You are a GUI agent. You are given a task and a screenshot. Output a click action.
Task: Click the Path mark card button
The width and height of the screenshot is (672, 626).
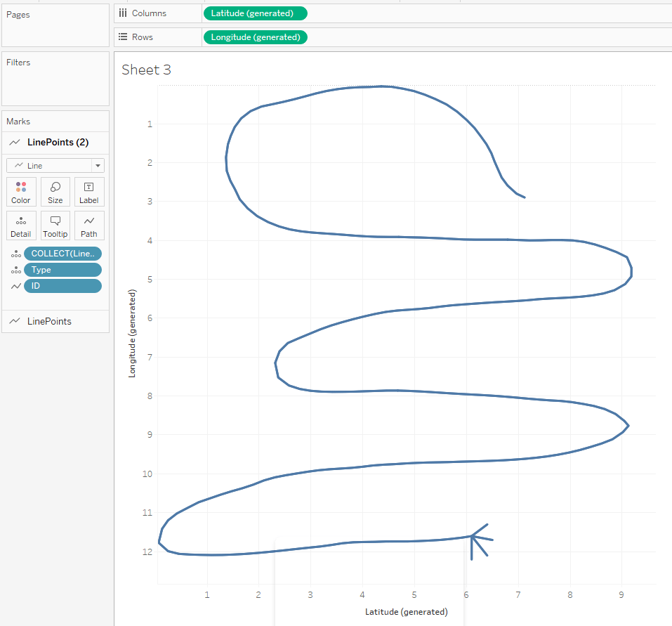point(89,226)
